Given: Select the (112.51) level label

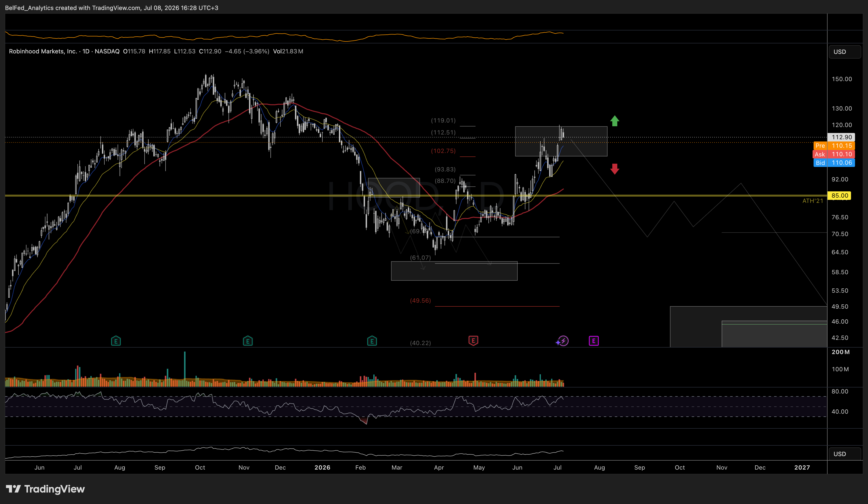Looking at the screenshot, I should click(x=443, y=132).
